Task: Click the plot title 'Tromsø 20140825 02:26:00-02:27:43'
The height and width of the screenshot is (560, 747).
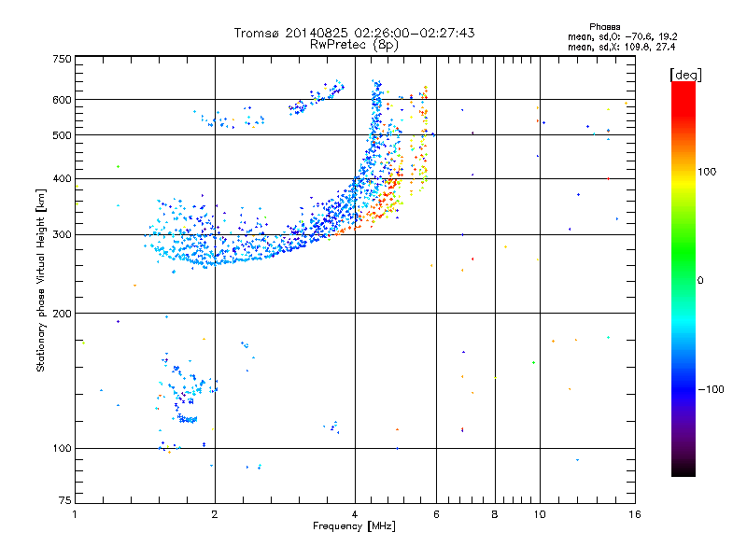Action: pos(354,33)
